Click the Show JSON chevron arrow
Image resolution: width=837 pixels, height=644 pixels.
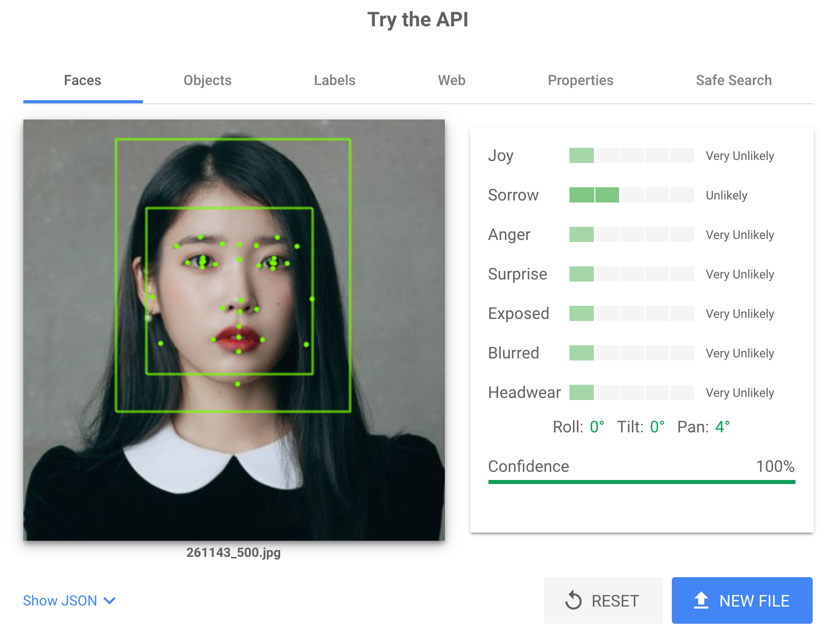click(x=109, y=601)
